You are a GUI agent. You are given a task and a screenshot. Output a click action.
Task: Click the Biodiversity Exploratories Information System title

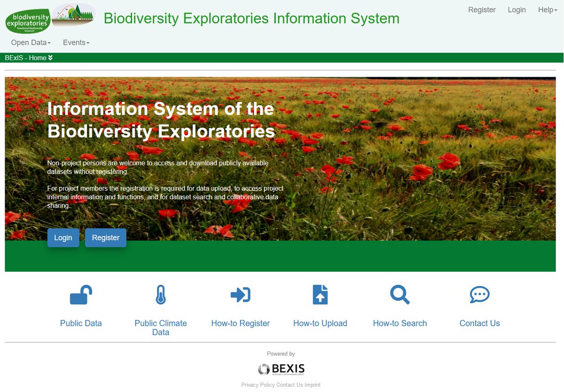251,18
